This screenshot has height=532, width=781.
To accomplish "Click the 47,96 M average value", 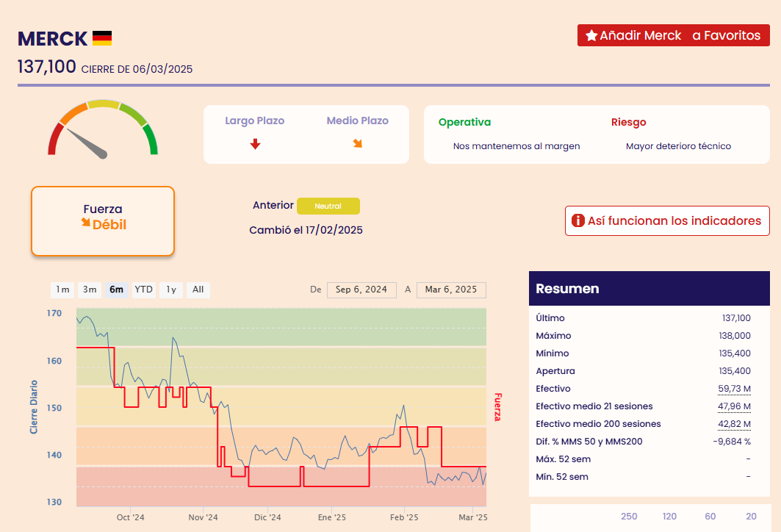I will (x=734, y=406).
